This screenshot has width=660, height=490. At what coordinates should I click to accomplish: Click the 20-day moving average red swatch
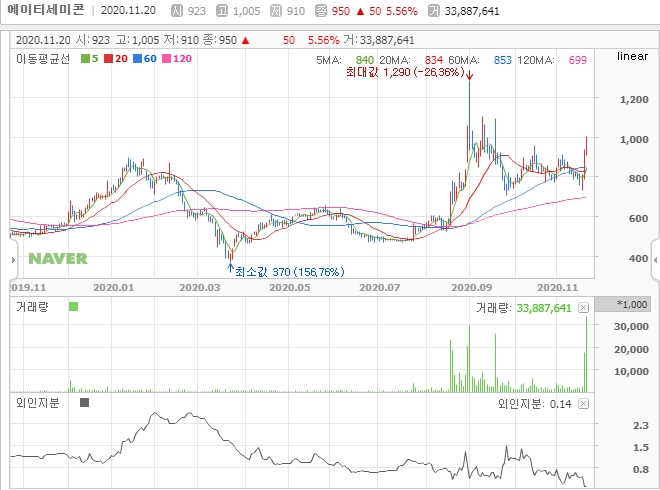tap(109, 59)
